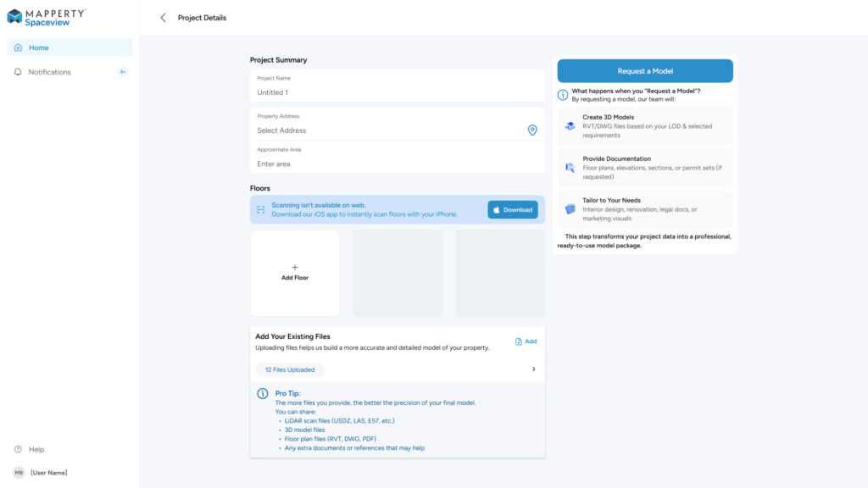Click the Create 3D Models icon
868x488 pixels.
570,126
